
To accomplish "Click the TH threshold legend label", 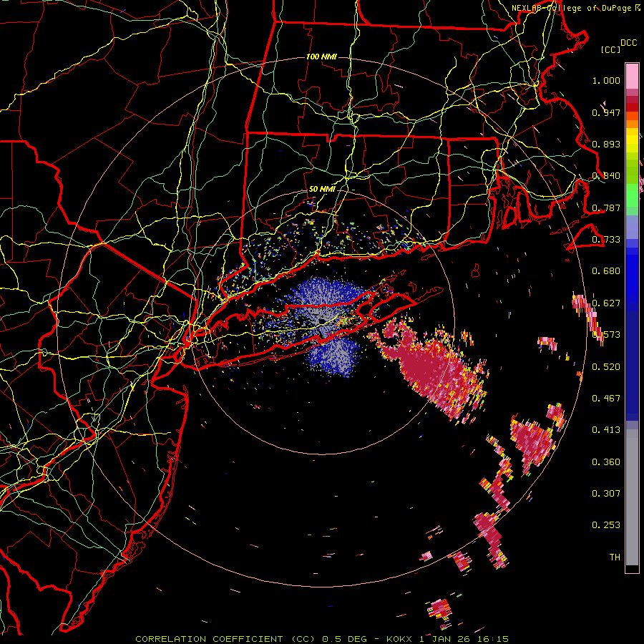I will (x=615, y=557).
